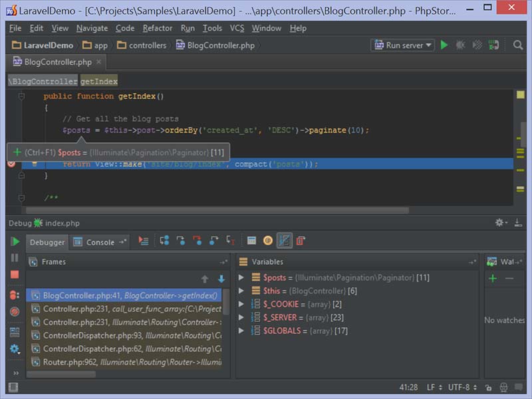Open the Run server configuration dropdown
This screenshot has width=532, height=399.
point(402,45)
